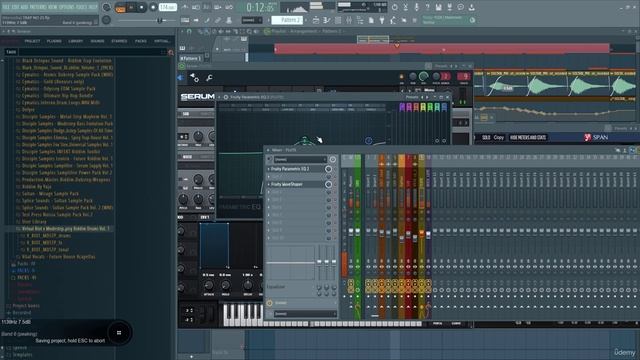Open the Pattern 2 selector
The height and width of the screenshot is (360, 640).
click(287, 20)
